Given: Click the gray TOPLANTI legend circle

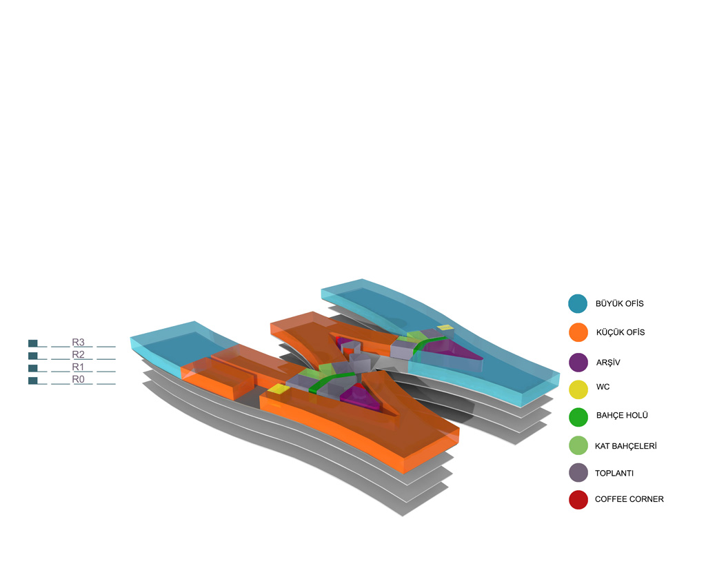Looking at the screenshot, I should tap(578, 473).
